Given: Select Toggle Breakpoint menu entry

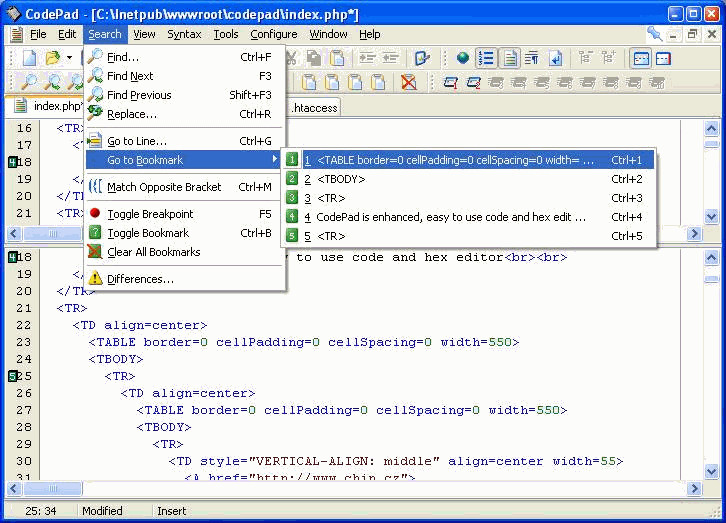Looking at the screenshot, I should click(184, 214).
